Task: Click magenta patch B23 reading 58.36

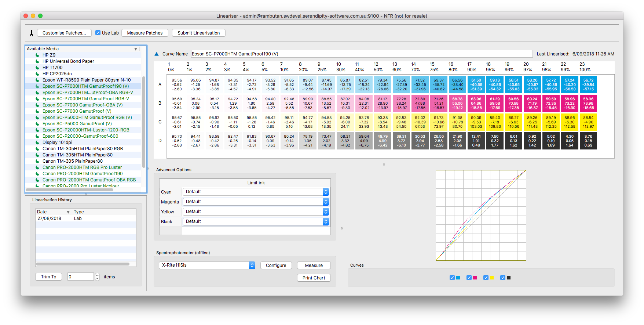Action: click(588, 104)
